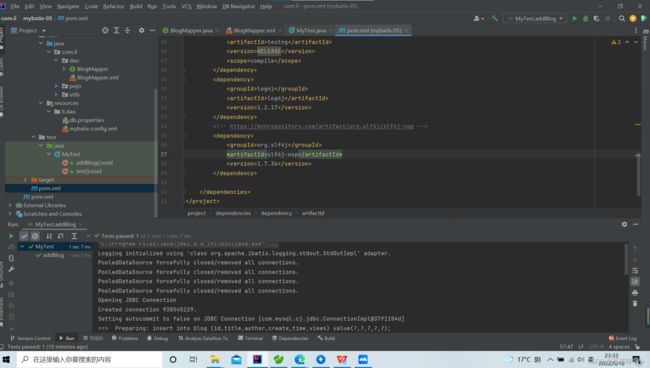Viewport: 650px width, 368px height.
Task: Expand External Libraries node
Action: point(10,205)
